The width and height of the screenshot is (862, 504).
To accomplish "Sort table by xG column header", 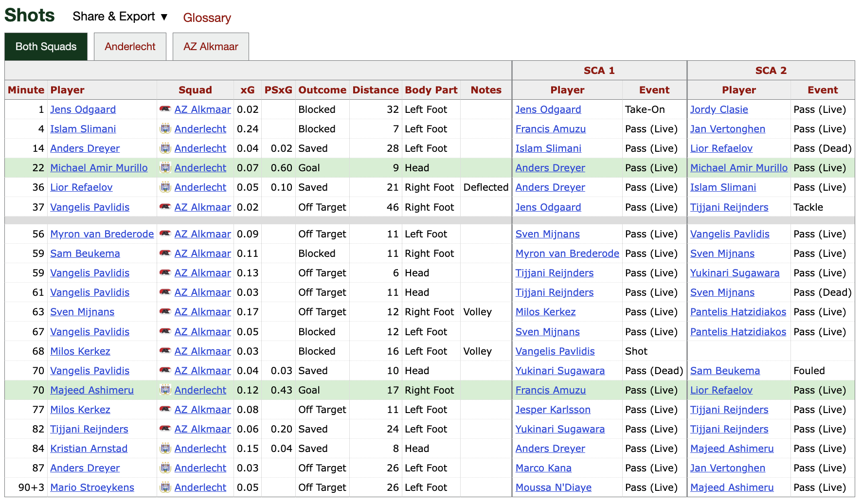I will [x=248, y=90].
